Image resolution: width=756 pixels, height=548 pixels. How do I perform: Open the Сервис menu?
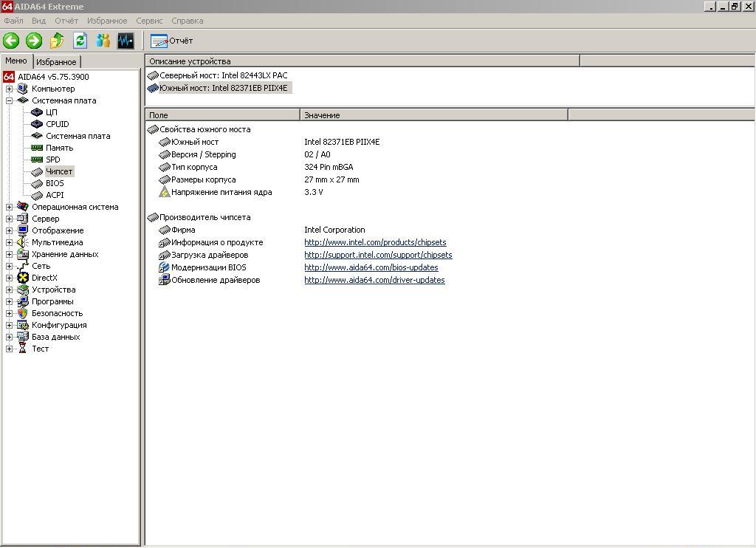pyautogui.click(x=149, y=21)
